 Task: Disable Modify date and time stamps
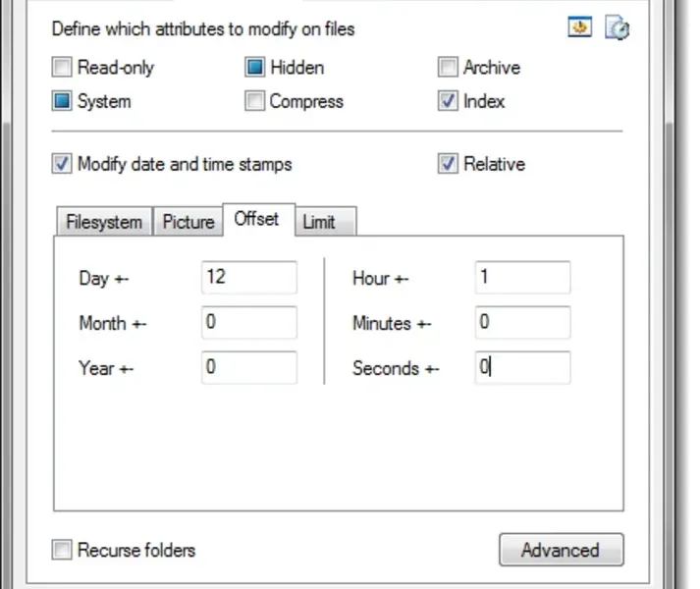63,164
